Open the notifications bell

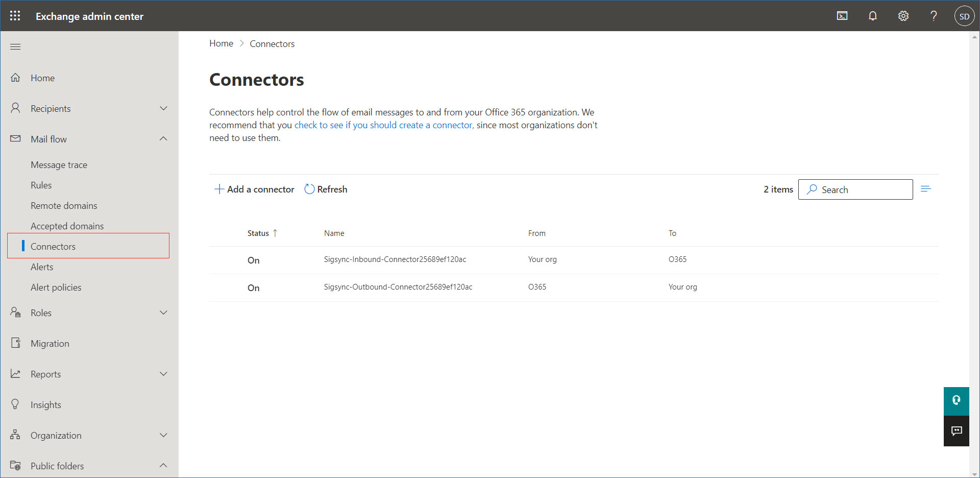click(873, 16)
